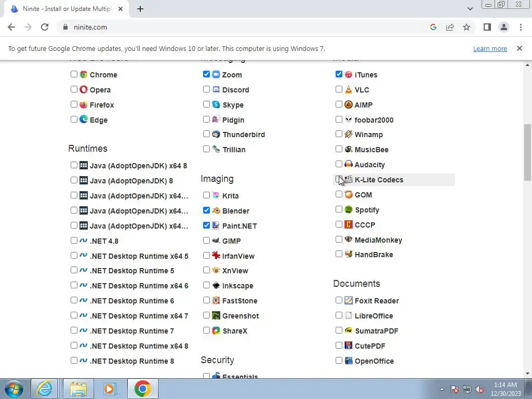Uncheck the iTunes checkbox
The height and width of the screenshot is (399, 532).
[x=339, y=74]
